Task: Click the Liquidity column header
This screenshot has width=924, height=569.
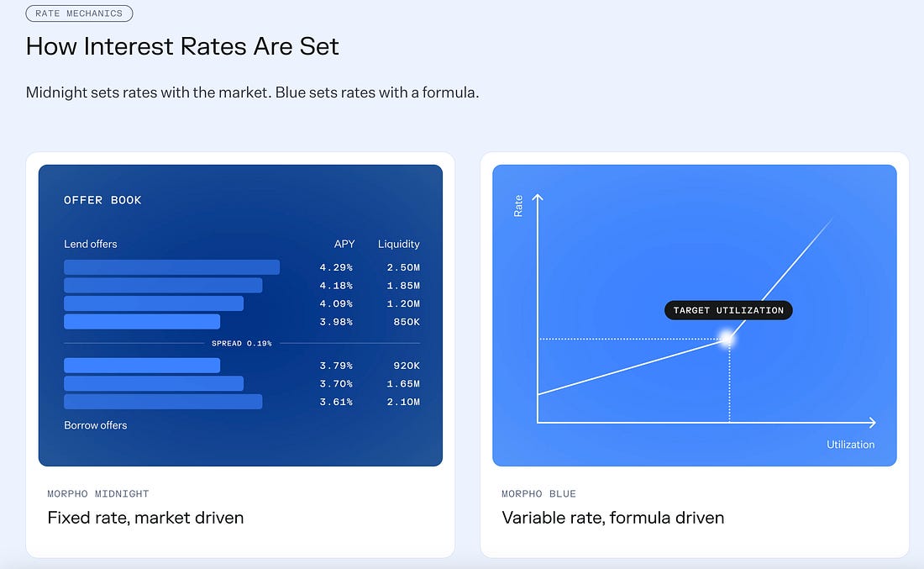Action: point(399,244)
